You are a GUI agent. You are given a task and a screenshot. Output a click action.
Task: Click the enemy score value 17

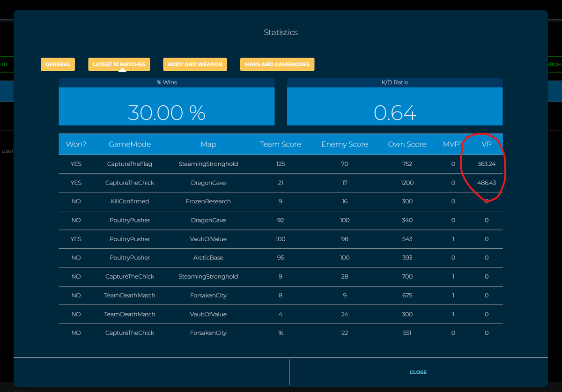coord(345,183)
